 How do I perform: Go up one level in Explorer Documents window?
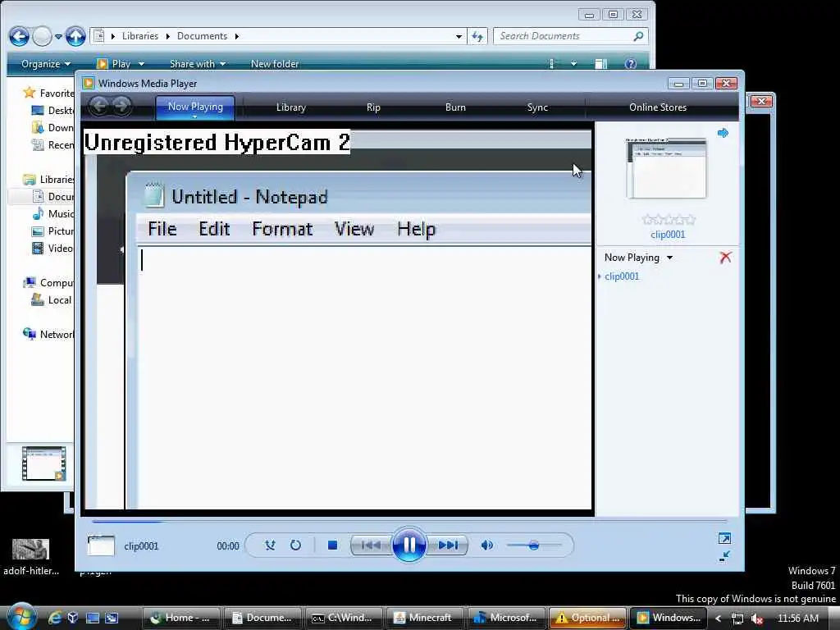point(75,36)
